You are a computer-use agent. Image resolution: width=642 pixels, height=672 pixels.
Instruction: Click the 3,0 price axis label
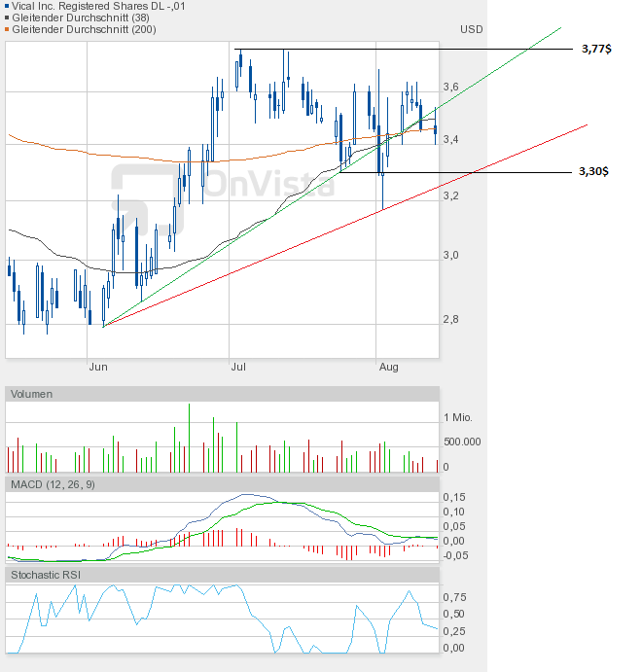(x=450, y=256)
